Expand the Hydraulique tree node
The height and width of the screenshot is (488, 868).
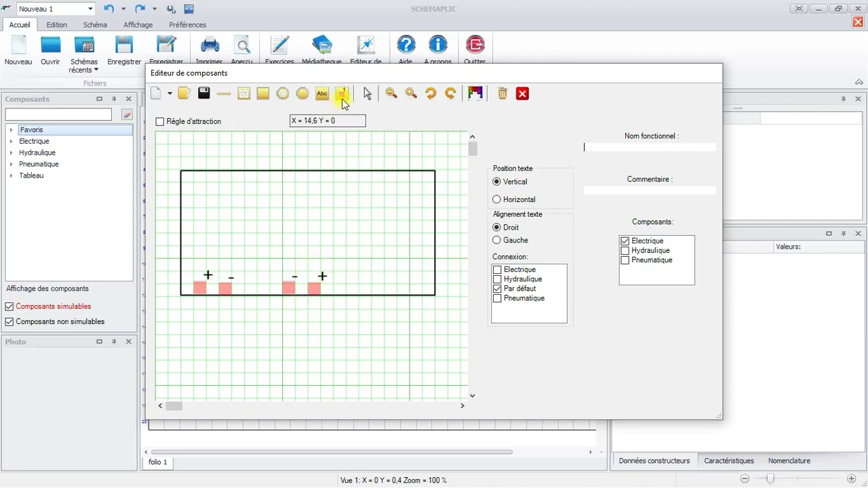coord(11,153)
